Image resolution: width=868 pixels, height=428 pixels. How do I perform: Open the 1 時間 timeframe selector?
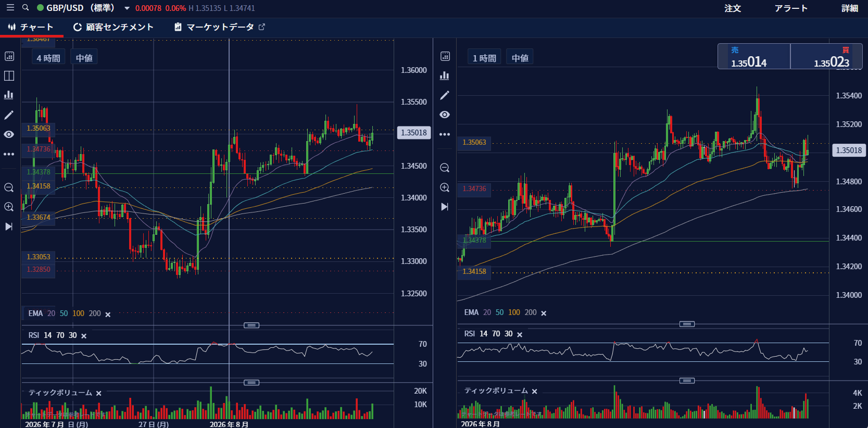[484, 58]
